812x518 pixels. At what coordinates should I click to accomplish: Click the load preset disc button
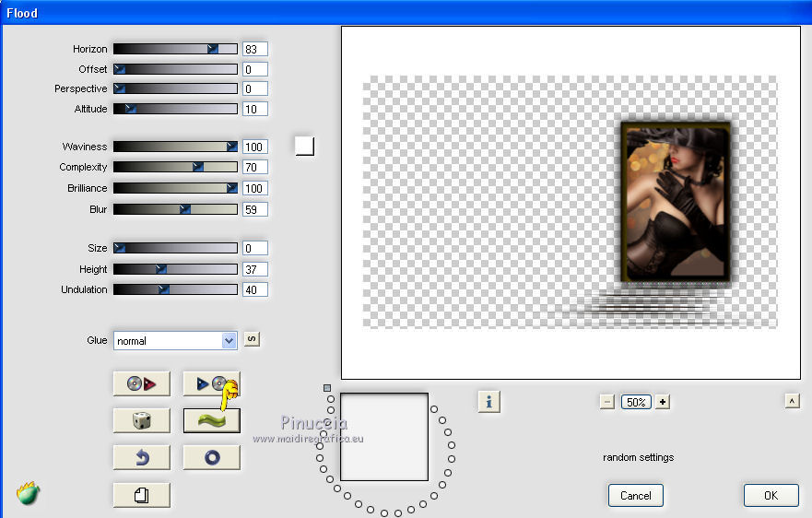click(141, 383)
